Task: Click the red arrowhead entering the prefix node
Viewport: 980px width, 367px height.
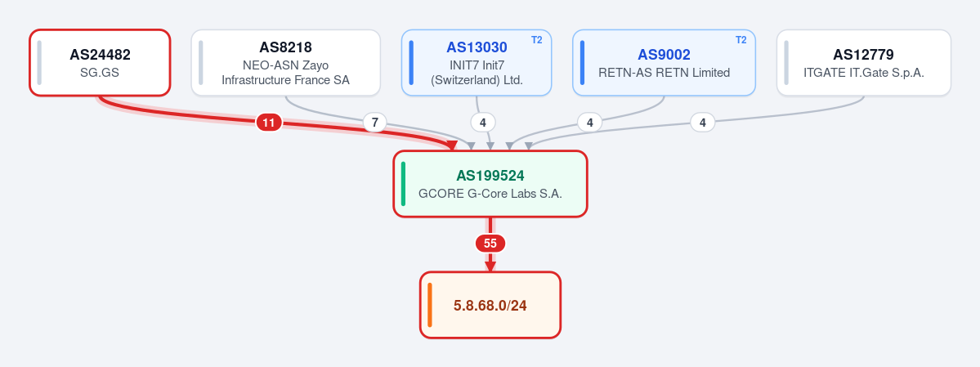Action: [490, 266]
